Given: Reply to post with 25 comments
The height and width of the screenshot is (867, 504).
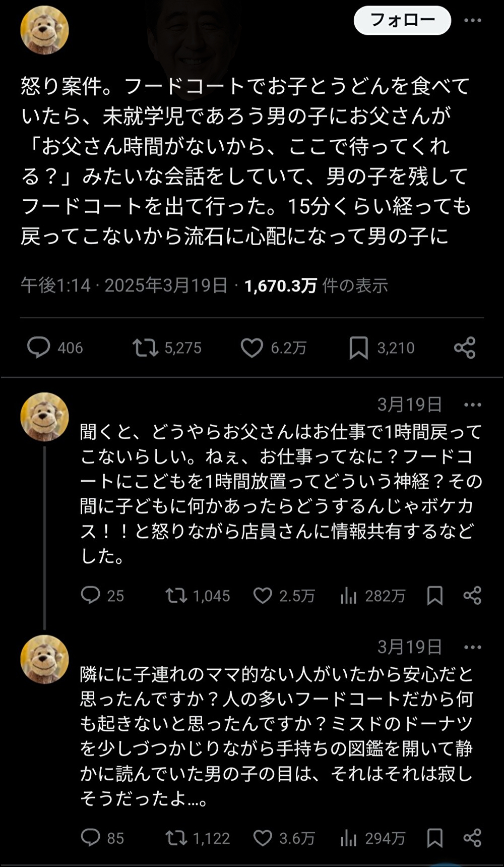Looking at the screenshot, I should [x=102, y=596].
